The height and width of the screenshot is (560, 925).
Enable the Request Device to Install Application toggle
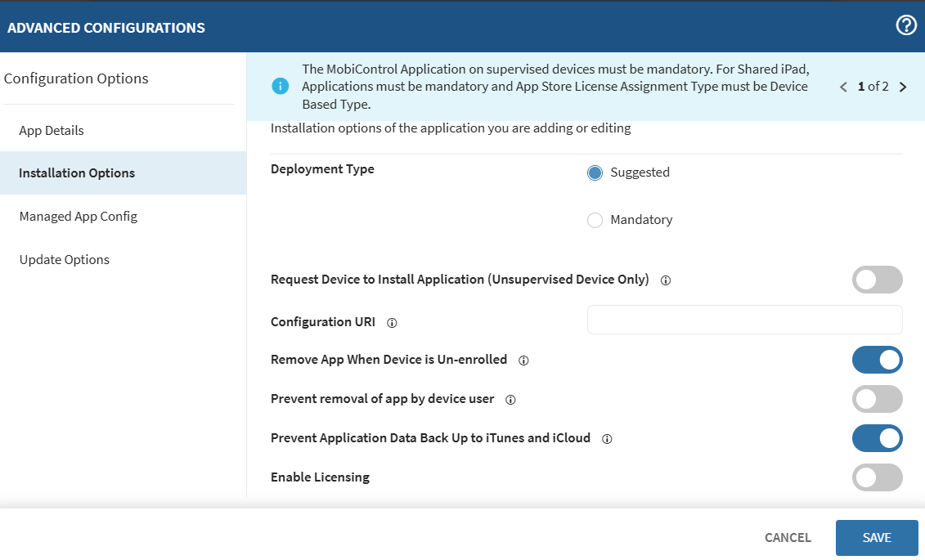(x=877, y=280)
